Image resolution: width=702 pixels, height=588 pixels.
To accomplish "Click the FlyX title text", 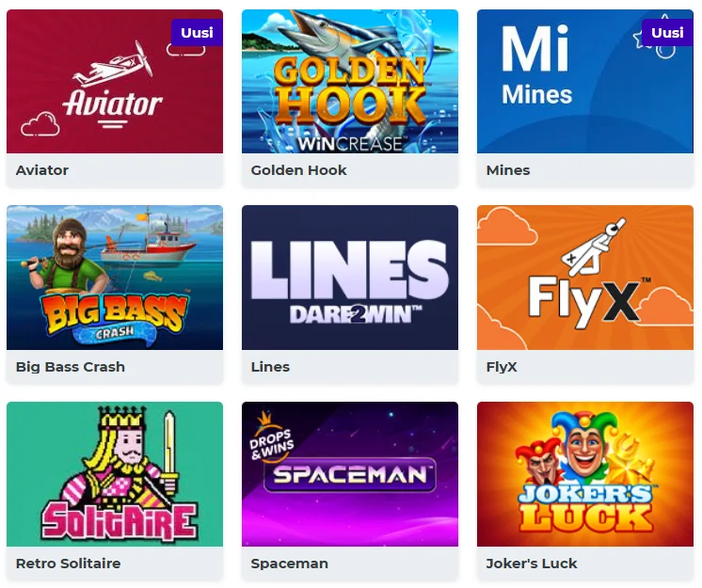I will click(502, 367).
